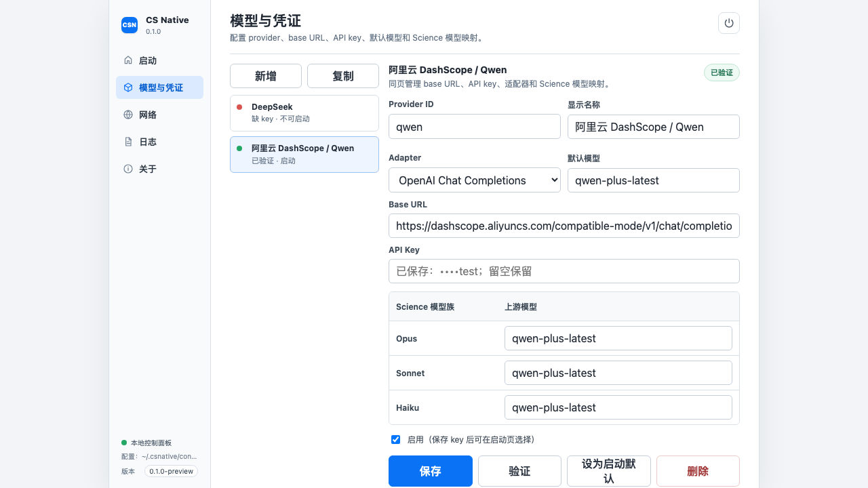
Task: Toggle the 启用 checkbox
Action: coord(396,439)
